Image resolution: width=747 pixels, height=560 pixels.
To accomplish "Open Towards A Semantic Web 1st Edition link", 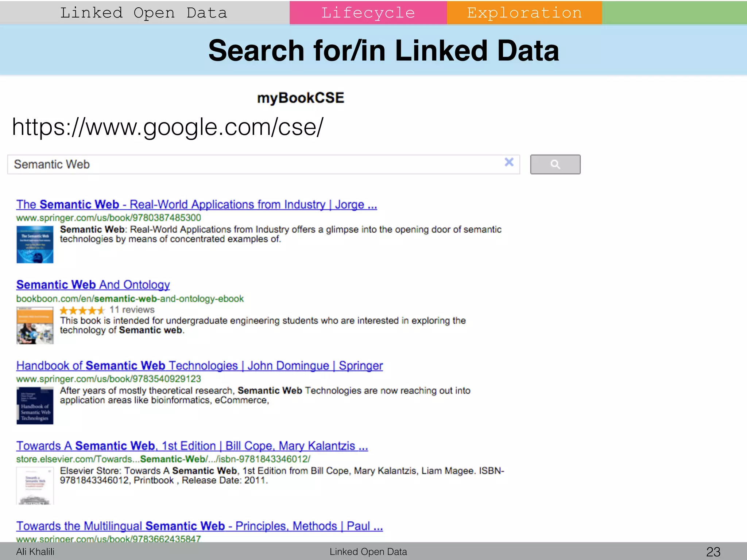I will coord(192,446).
